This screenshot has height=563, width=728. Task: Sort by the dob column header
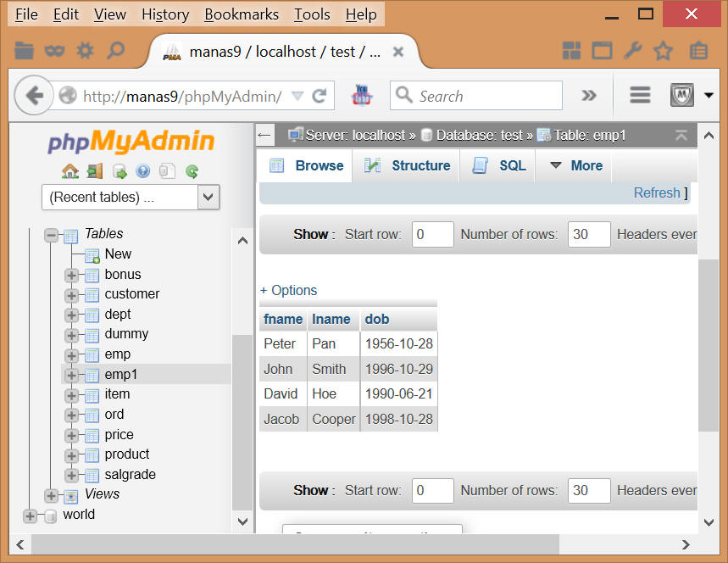[377, 319]
